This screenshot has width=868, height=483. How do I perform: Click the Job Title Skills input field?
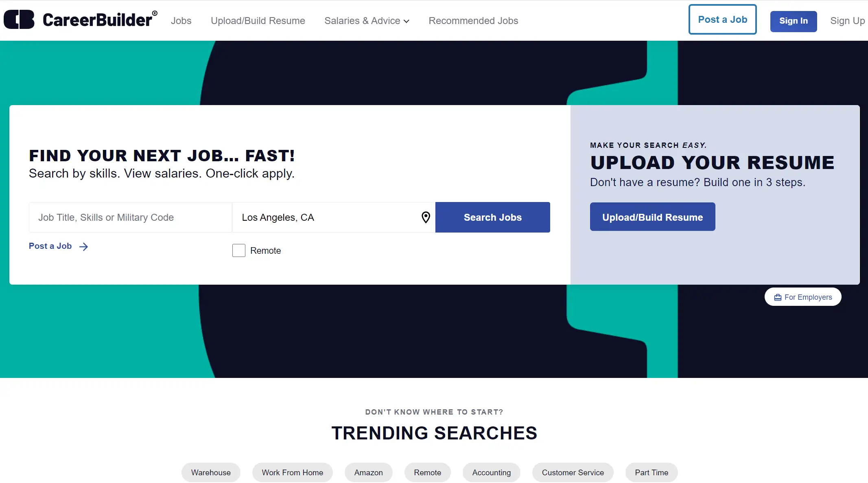click(x=130, y=217)
